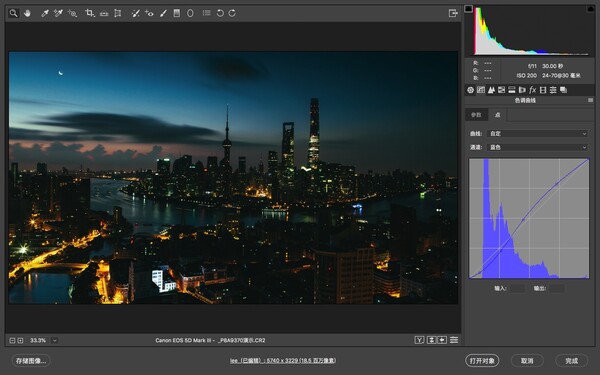
Task: Select the Graduated Filter tool
Action: pos(177,13)
